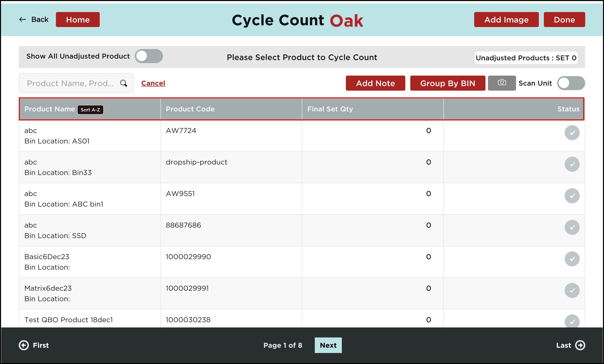Image resolution: width=604 pixels, height=364 pixels.
Task: Go to the Next page
Action: point(328,345)
